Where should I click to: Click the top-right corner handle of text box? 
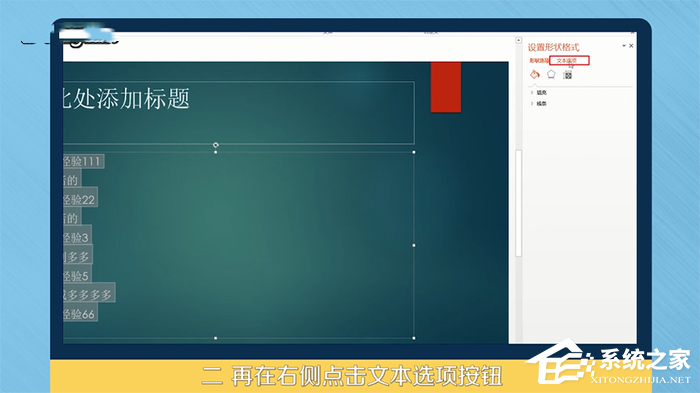coord(414,152)
